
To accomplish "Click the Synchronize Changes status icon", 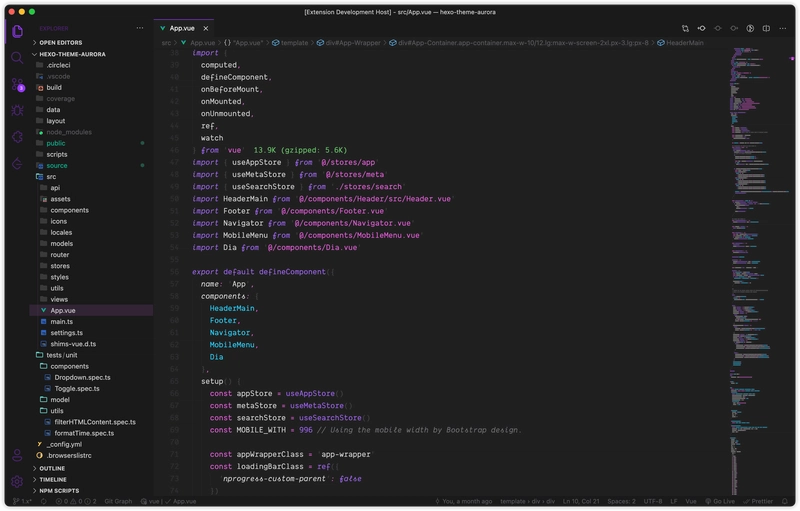I will pos(44,502).
